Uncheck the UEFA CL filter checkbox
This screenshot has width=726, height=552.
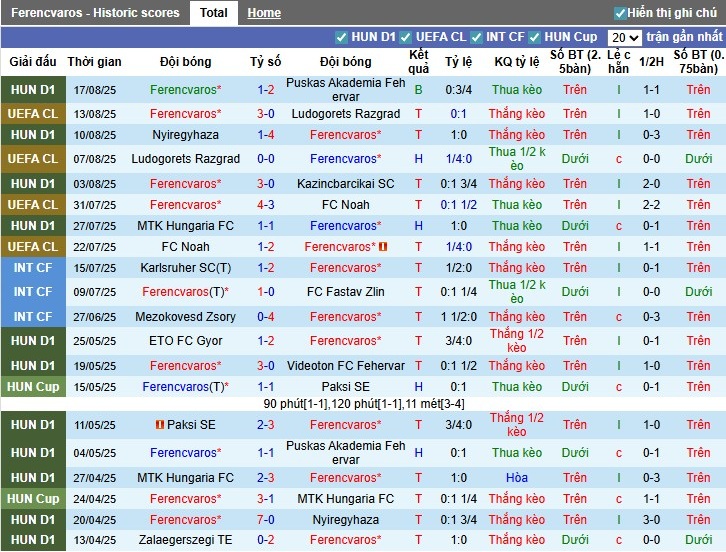406,37
